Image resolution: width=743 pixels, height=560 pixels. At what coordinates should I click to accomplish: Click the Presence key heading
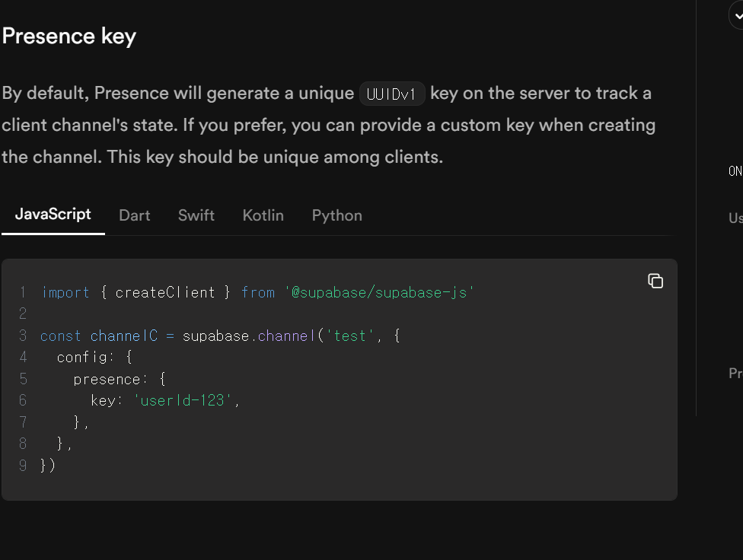click(x=69, y=36)
